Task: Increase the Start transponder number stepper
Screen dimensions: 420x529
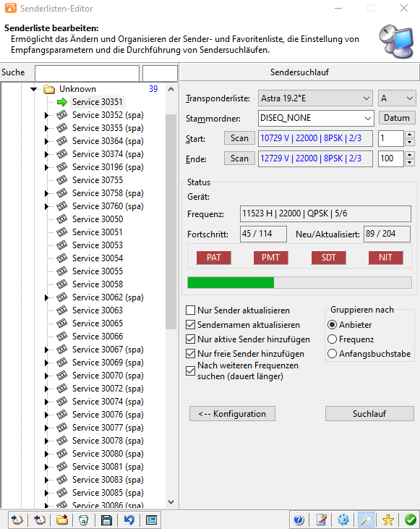Action: (x=410, y=135)
